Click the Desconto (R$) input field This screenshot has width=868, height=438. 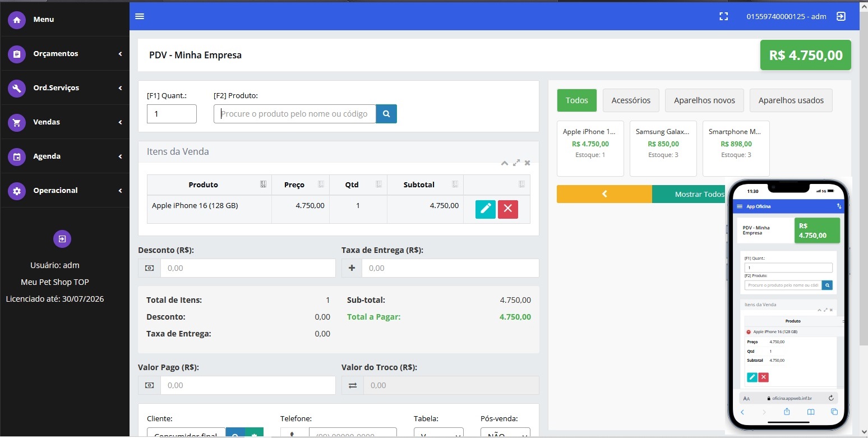pyautogui.click(x=247, y=268)
